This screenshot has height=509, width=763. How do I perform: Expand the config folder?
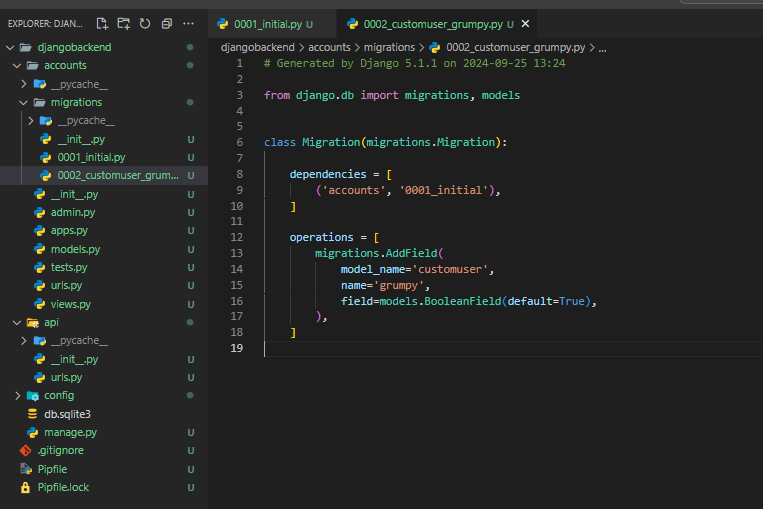click(x=17, y=395)
